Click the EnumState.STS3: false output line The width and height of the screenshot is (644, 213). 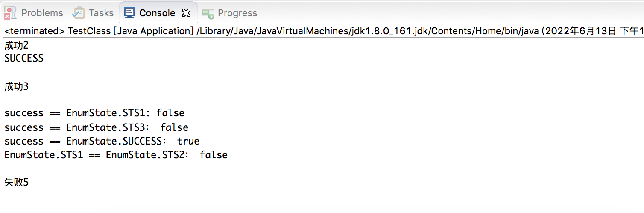click(96, 127)
